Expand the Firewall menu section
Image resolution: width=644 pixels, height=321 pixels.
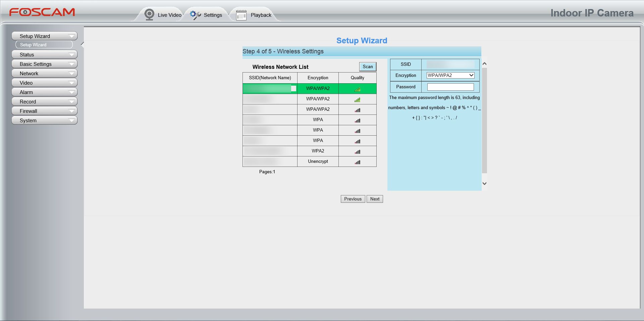[45, 111]
